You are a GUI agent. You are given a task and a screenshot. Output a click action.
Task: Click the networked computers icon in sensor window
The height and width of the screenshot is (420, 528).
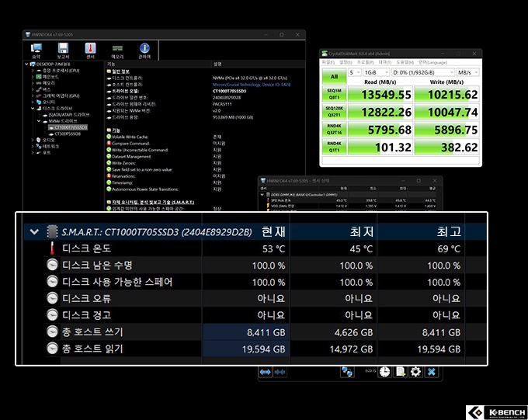coord(347,372)
